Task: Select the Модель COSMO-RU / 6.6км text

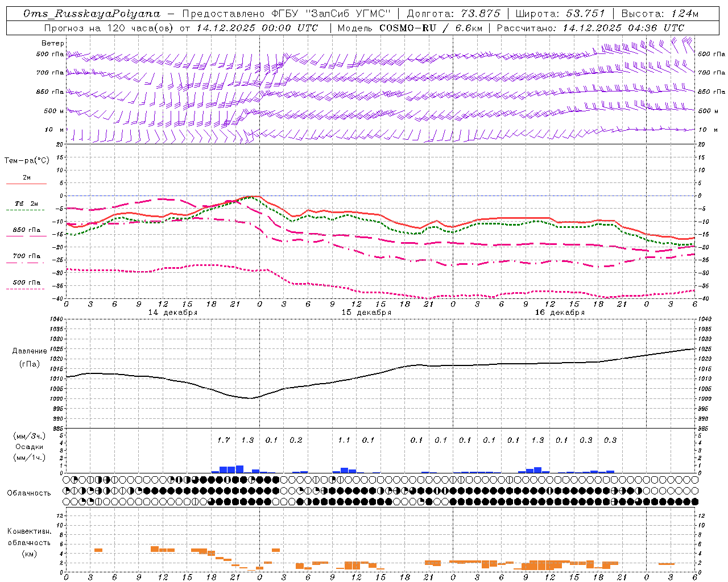Action: coord(409,28)
